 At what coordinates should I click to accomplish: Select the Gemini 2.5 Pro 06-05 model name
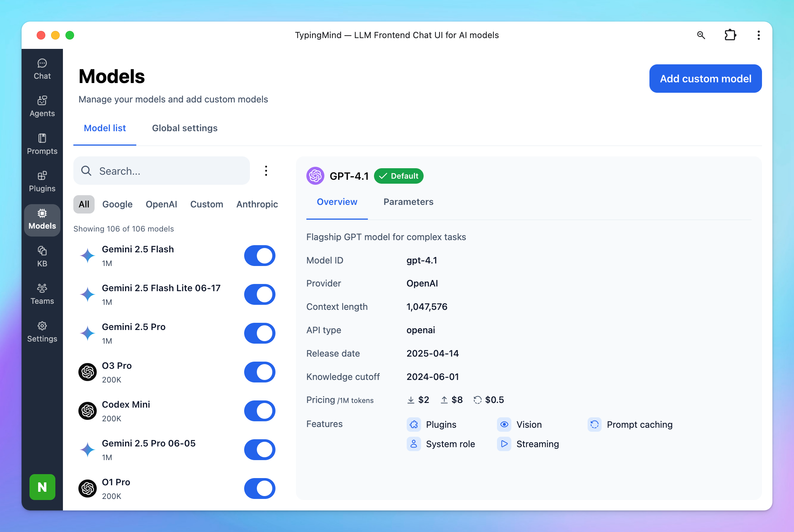point(149,444)
